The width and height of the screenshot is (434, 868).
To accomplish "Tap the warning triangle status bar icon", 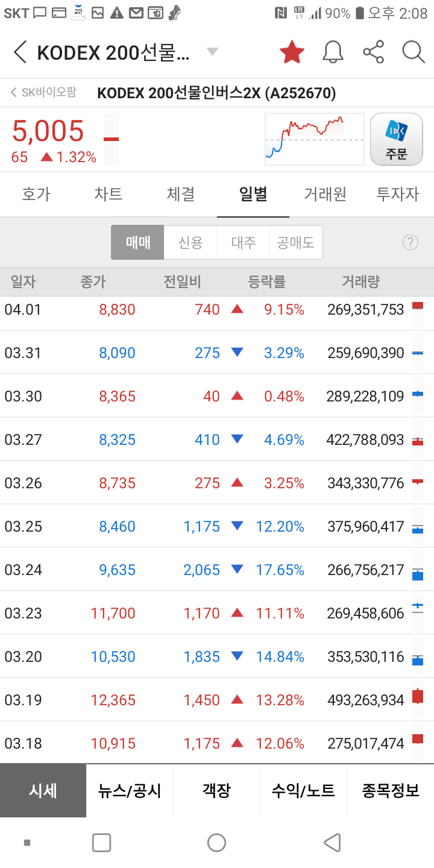I will pyautogui.click(x=117, y=12).
